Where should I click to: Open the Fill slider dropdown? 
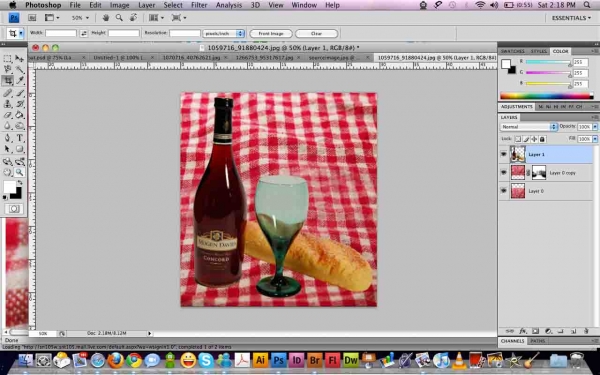595,139
